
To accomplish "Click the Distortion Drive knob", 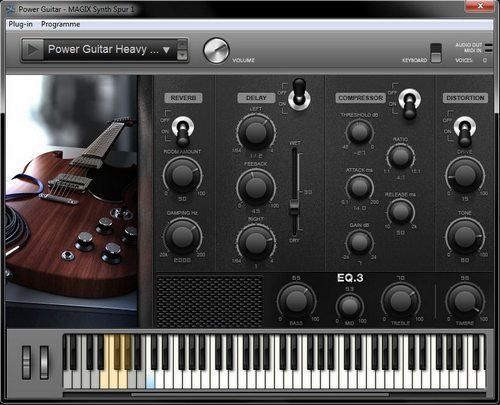I will [x=465, y=175].
